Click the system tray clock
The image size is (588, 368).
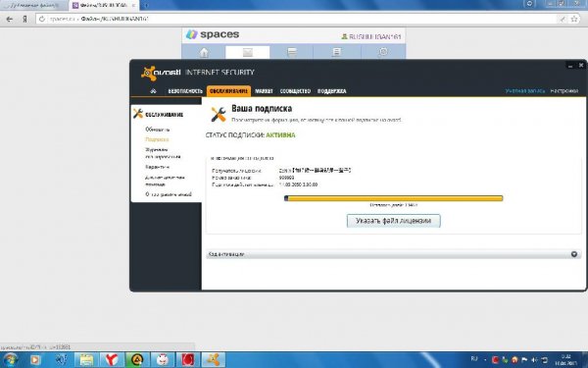click(x=565, y=360)
